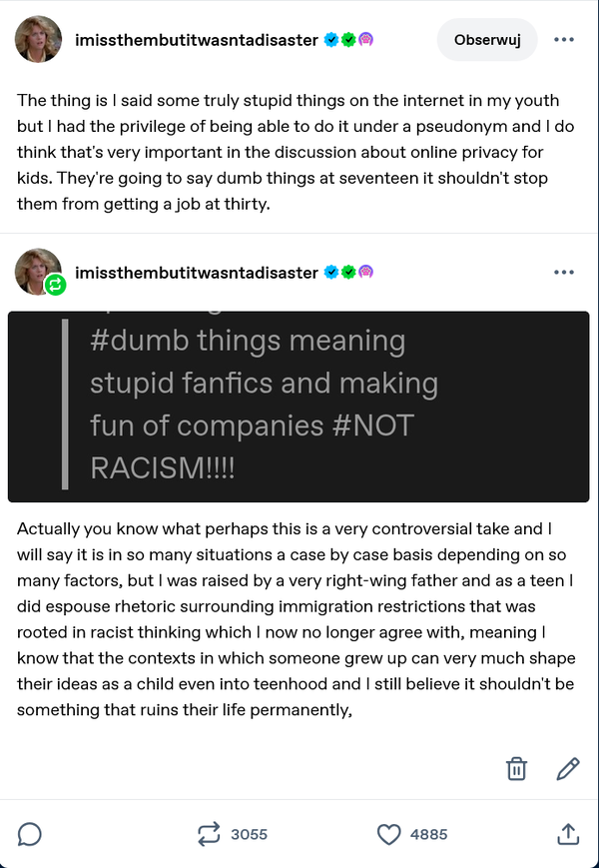The width and height of the screenshot is (599, 868).
Task: Click the Obserwuj follow button
Action: click(x=487, y=40)
